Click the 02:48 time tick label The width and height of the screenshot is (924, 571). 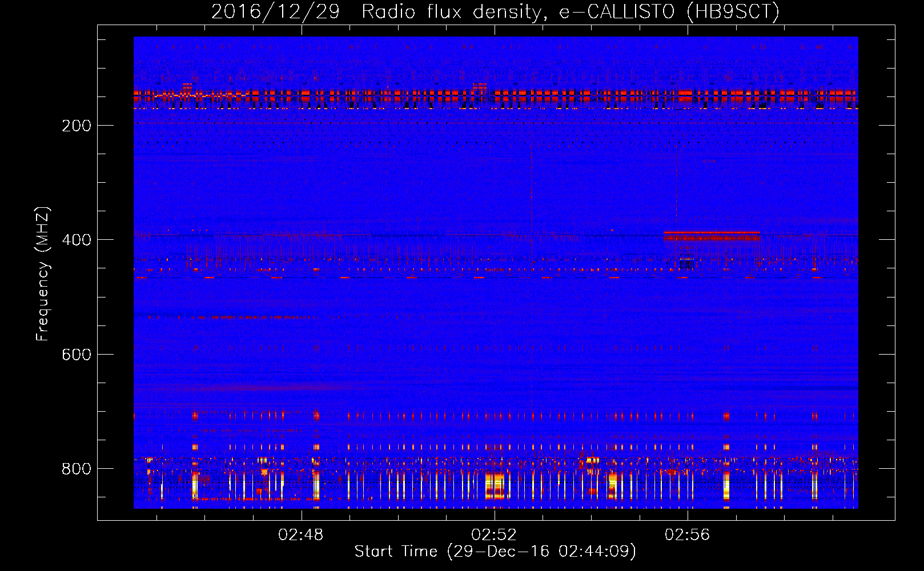click(x=300, y=535)
